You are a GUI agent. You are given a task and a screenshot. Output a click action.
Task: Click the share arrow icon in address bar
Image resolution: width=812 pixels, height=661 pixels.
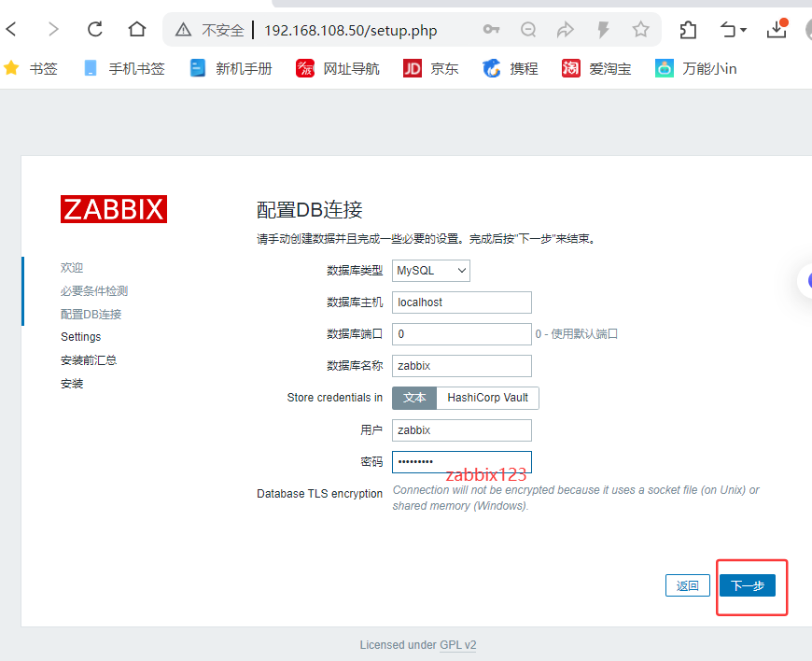click(x=565, y=30)
